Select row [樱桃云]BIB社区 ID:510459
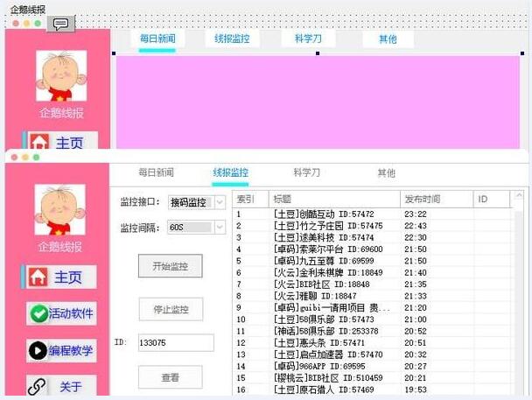Viewport: 532px width, 400px height. pyautogui.click(x=374, y=378)
